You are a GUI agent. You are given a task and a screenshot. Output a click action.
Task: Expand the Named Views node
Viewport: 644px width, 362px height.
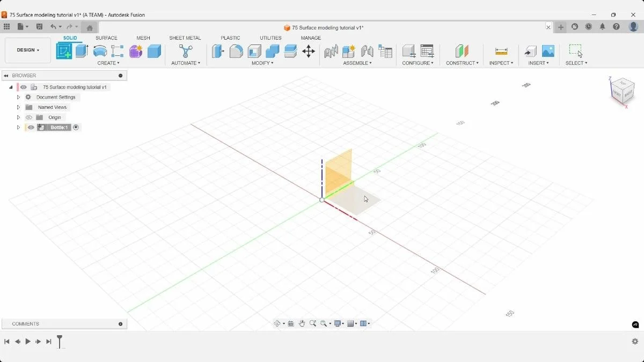[x=18, y=107]
